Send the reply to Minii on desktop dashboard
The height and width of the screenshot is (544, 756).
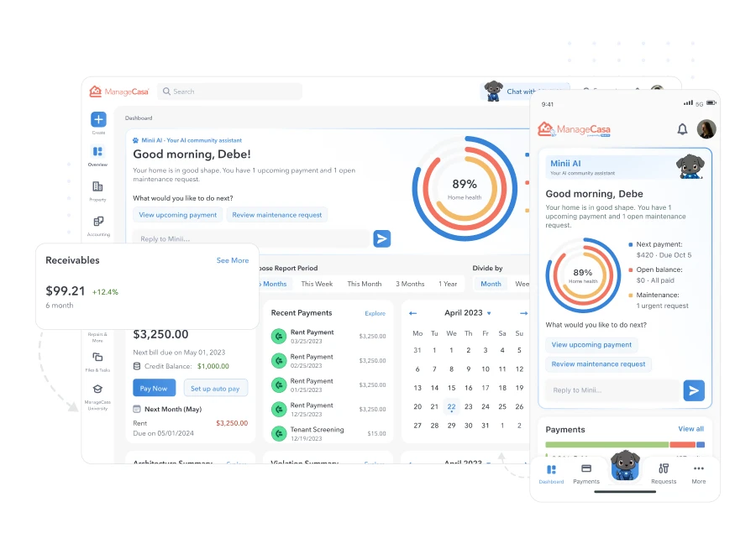382,238
